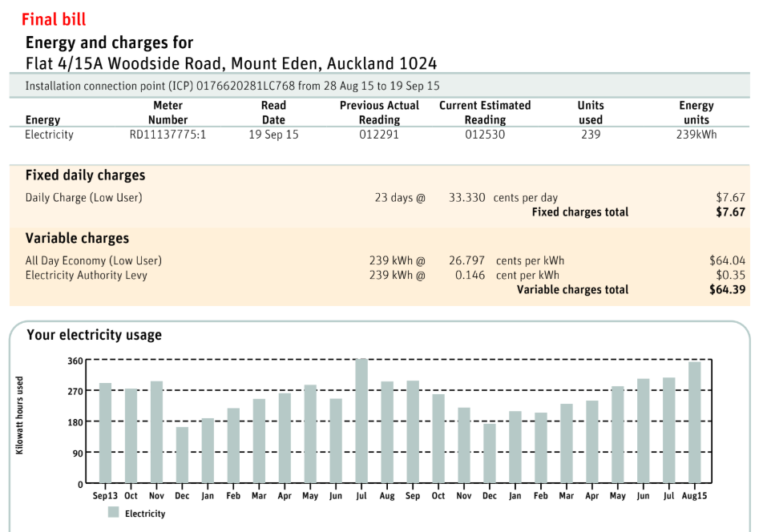Select the Flat 4/15A Woodside Road address line
Screen dimensions: 767x532
tap(231, 64)
